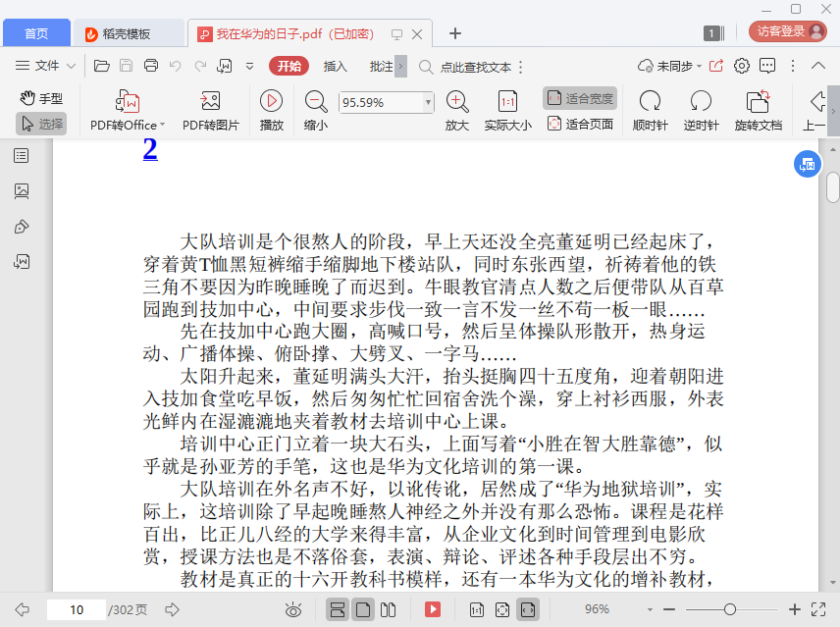Toggle eye protection mode icon
This screenshot has height=627, width=840.
coord(293,610)
